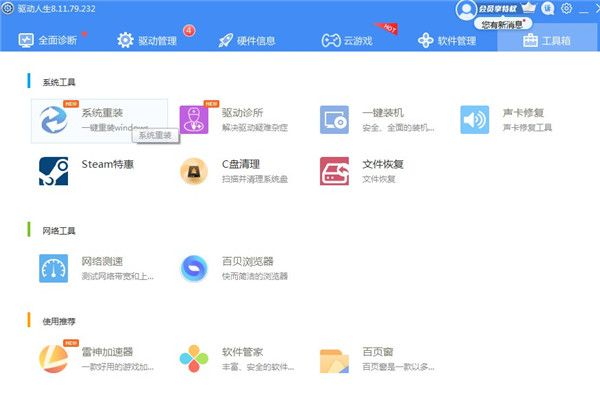Click the 快而简洁的浏览器 description

(x=255, y=276)
